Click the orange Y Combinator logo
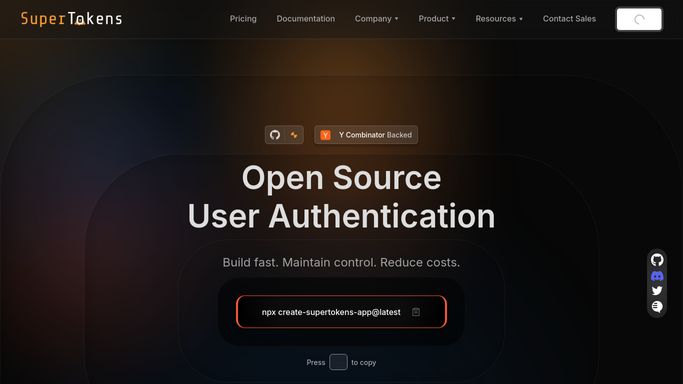The image size is (683, 384). coord(325,135)
